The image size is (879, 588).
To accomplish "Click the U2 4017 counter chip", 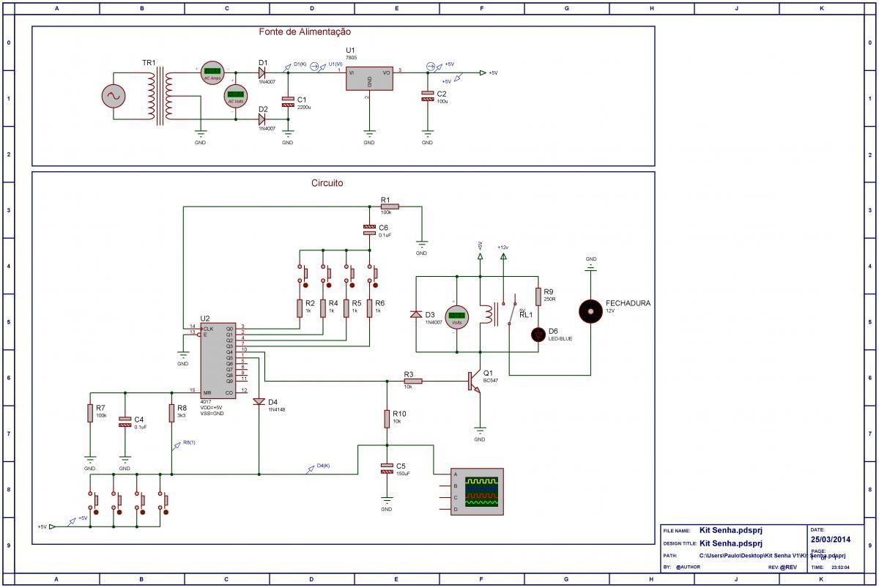I will (x=218, y=361).
